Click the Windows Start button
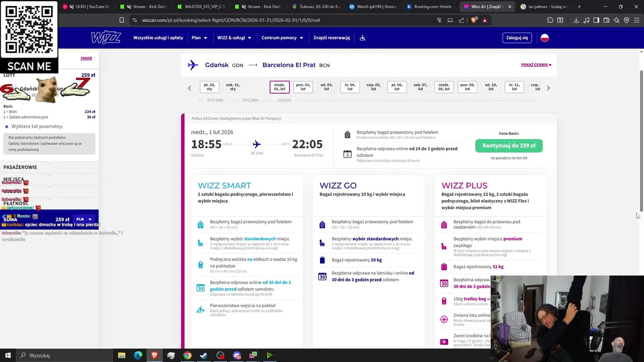The image size is (644, 362). pos(8,355)
